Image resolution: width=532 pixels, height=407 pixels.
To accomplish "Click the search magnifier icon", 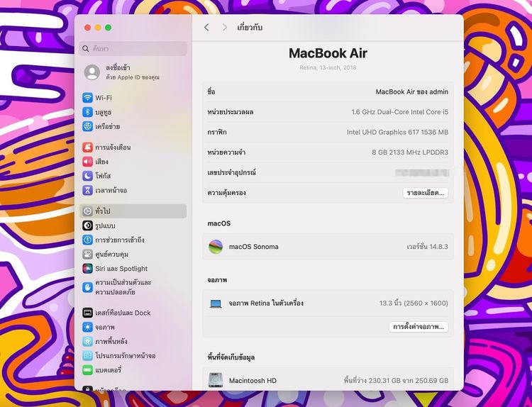I will (86, 49).
